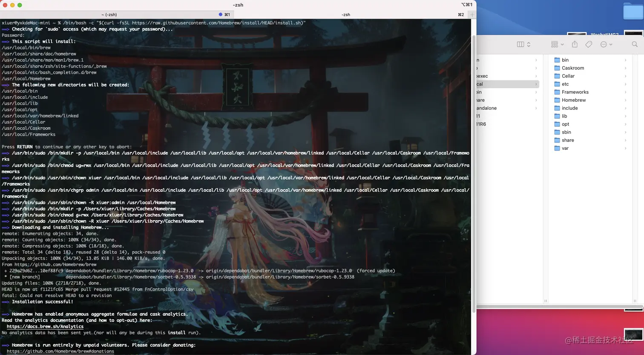Open the dropdown arrow beside the grouping icon
644x355 pixels.
pyautogui.click(x=562, y=44)
